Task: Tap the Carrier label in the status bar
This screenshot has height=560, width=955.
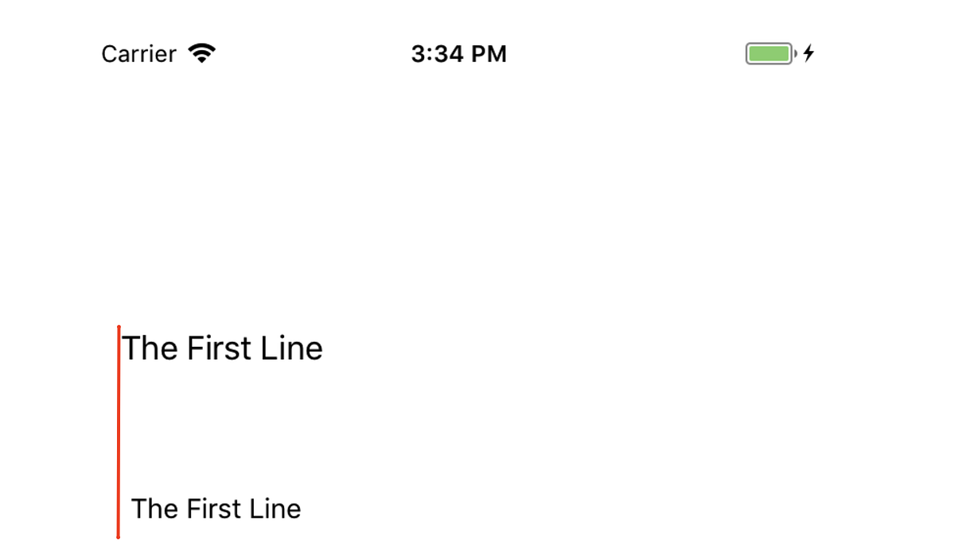Action: pyautogui.click(x=138, y=54)
